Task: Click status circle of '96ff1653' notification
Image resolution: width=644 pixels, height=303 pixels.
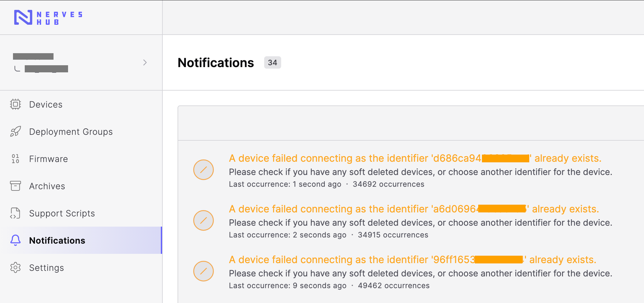Action: [x=204, y=271]
